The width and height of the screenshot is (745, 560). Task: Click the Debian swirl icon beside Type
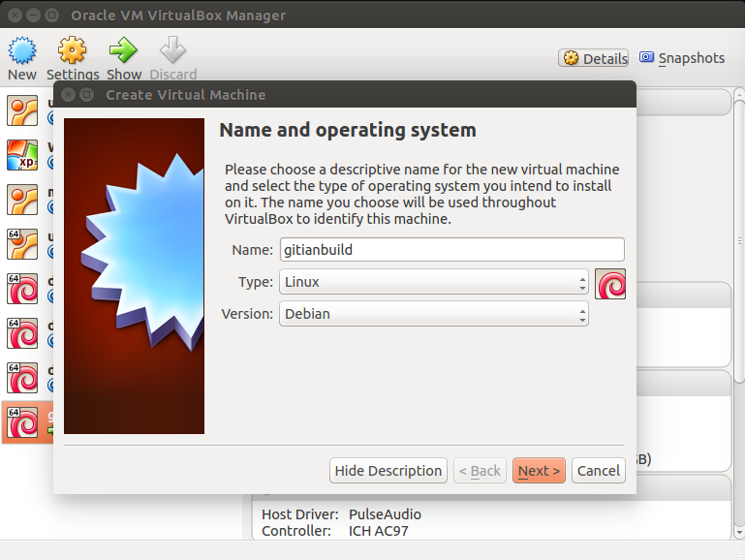[x=610, y=284]
